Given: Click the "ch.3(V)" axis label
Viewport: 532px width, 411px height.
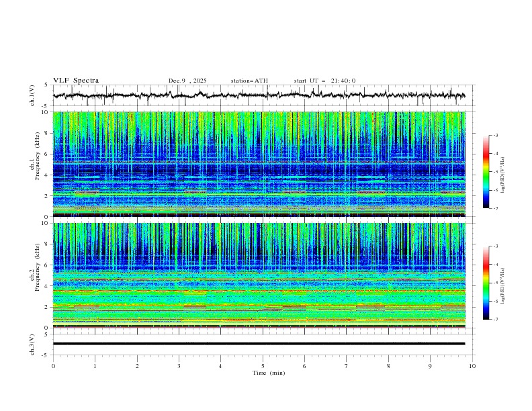Looking at the screenshot, I should click(32, 345).
